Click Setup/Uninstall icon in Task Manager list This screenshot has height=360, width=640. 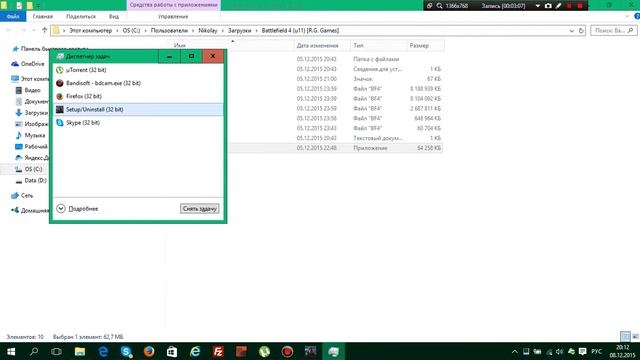(60, 109)
